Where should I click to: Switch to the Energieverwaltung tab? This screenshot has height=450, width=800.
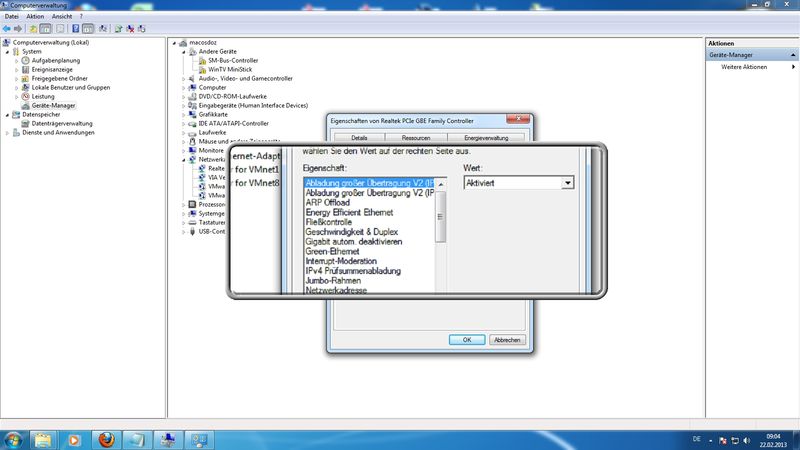[x=486, y=138]
